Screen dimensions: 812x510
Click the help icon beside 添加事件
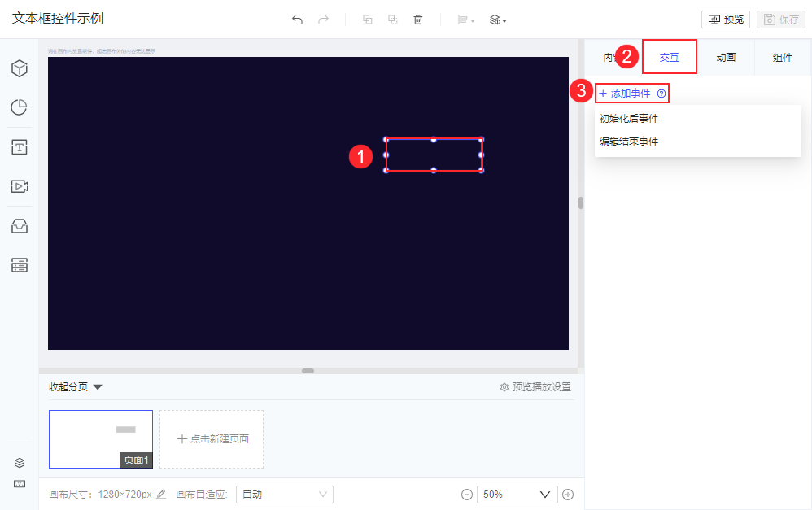click(x=661, y=94)
